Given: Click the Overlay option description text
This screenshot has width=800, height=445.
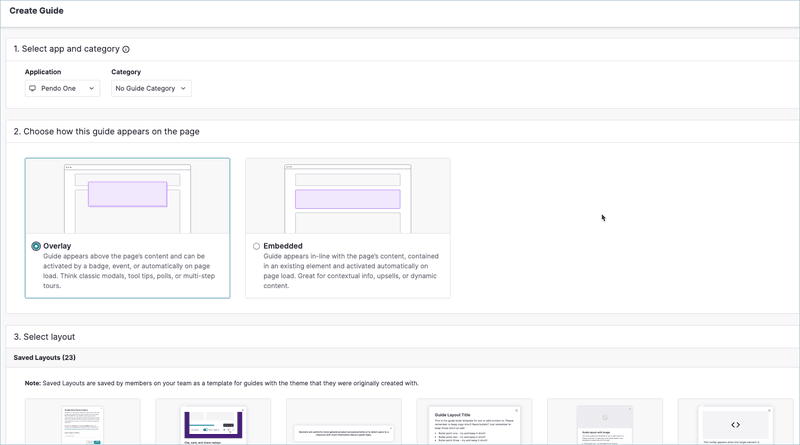Looking at the screenshot, I should click(x=128, y=271).
